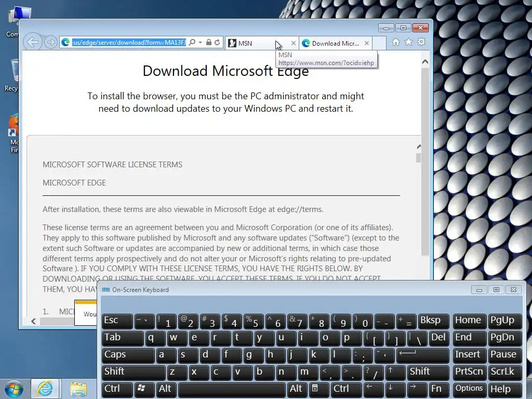The width and height of the screenshot is (532, 399).
Task: Tap the End key on On-Screen Keyboard
Action: click(469, 338)
